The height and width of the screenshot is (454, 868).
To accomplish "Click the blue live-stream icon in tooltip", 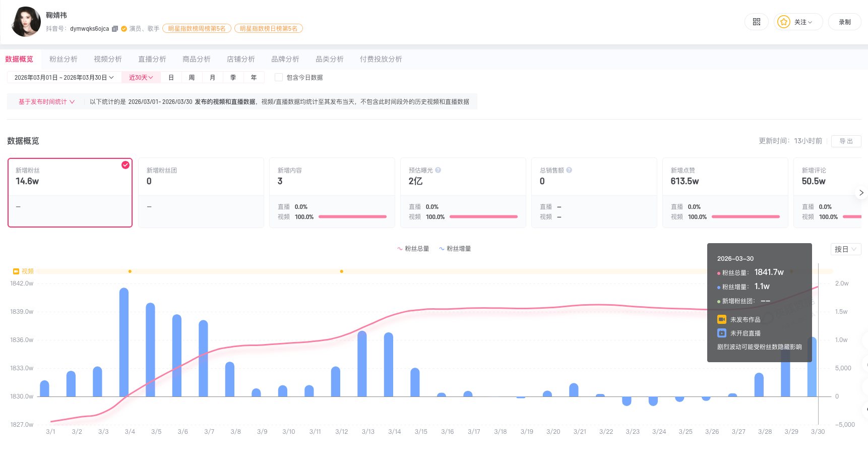I will pos(721,333).
